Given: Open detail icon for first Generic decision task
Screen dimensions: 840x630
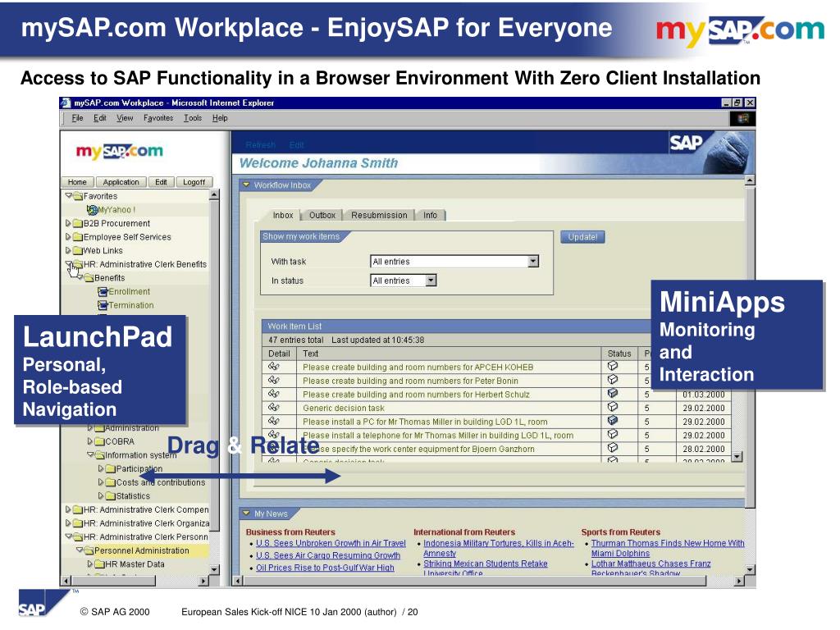Looking at the screenshot, I should [274, 408].
